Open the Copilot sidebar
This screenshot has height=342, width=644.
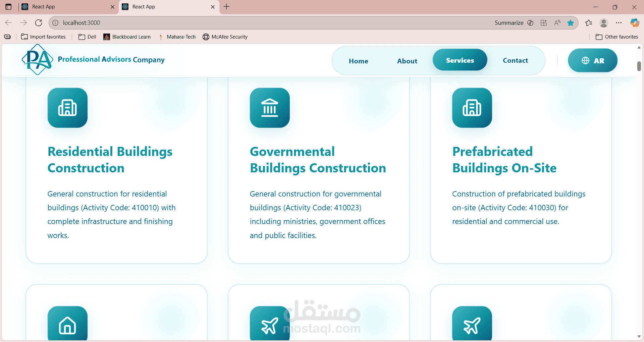click(635, 23)
